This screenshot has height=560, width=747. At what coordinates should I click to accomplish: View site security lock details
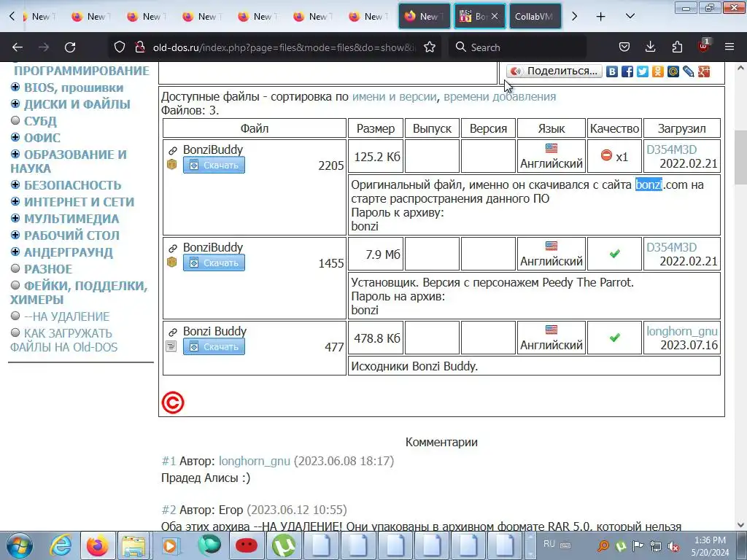click(x=139, y=47)
